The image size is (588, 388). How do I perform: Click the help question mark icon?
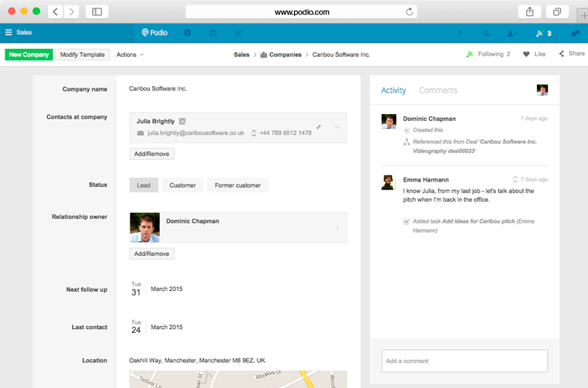460,33
